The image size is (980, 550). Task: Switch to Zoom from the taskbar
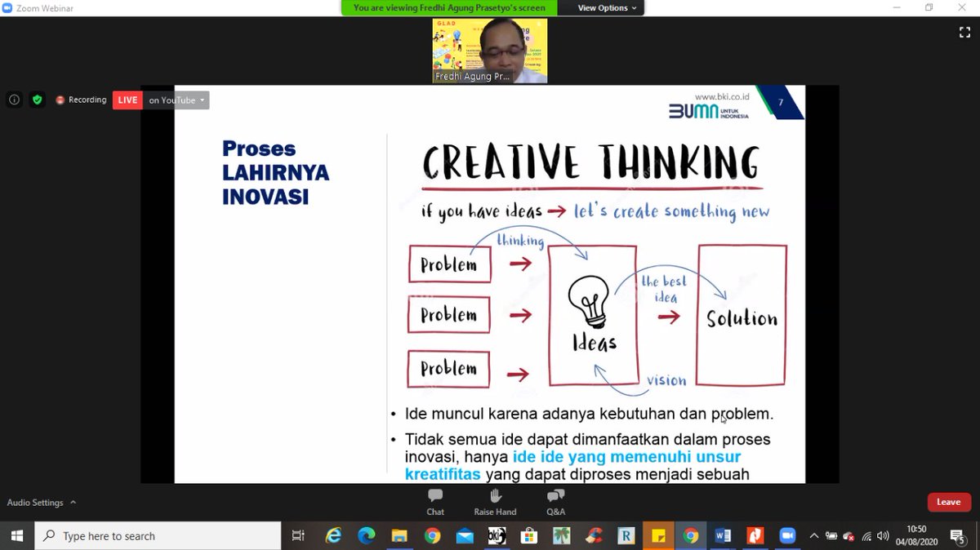[x=788, y=535]
